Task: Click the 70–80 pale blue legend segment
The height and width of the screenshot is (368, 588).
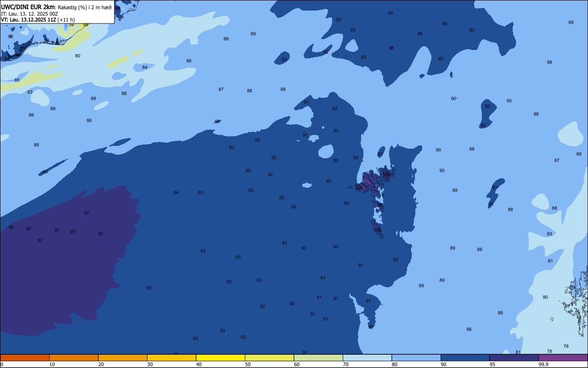Action: [367, 357]
